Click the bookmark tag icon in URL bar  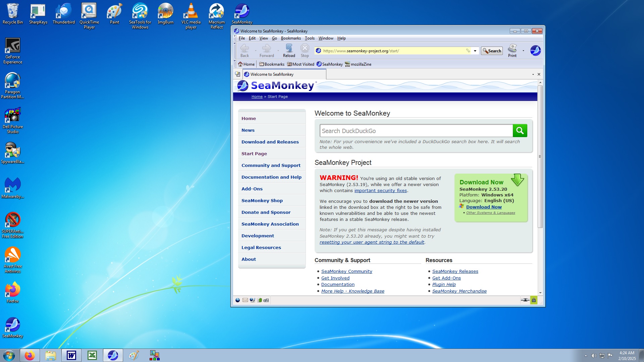(x=468, y=51)
